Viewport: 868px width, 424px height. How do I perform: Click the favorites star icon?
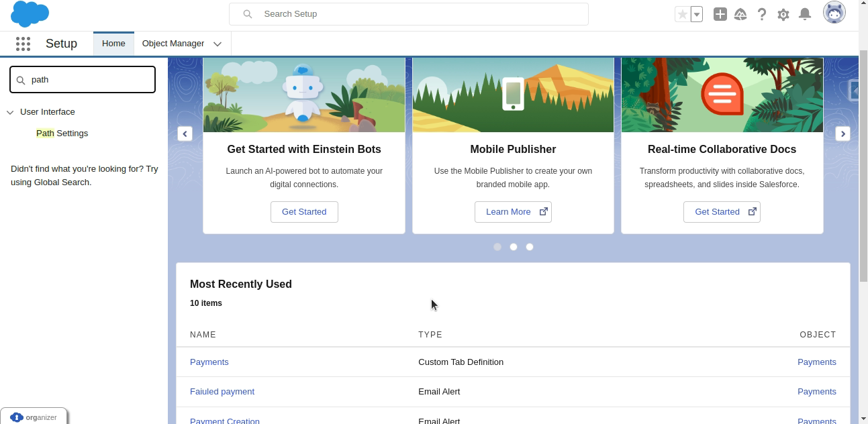click(x=683, y=14)
